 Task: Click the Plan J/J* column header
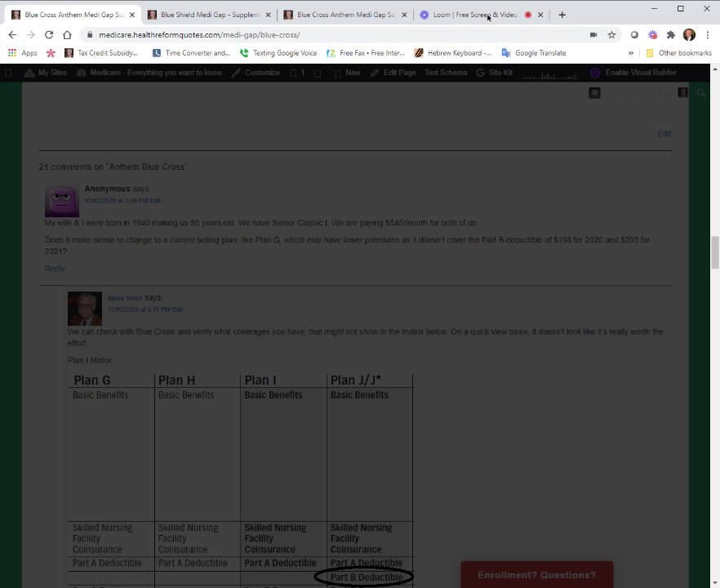coord(356,381)
